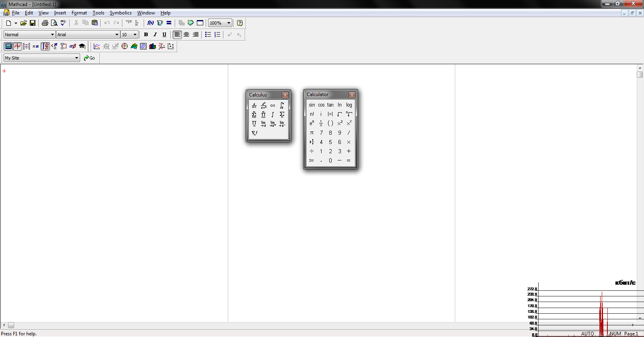Click log in Calculator palette
The image size is (644, 337).
[x=349, y=105]
